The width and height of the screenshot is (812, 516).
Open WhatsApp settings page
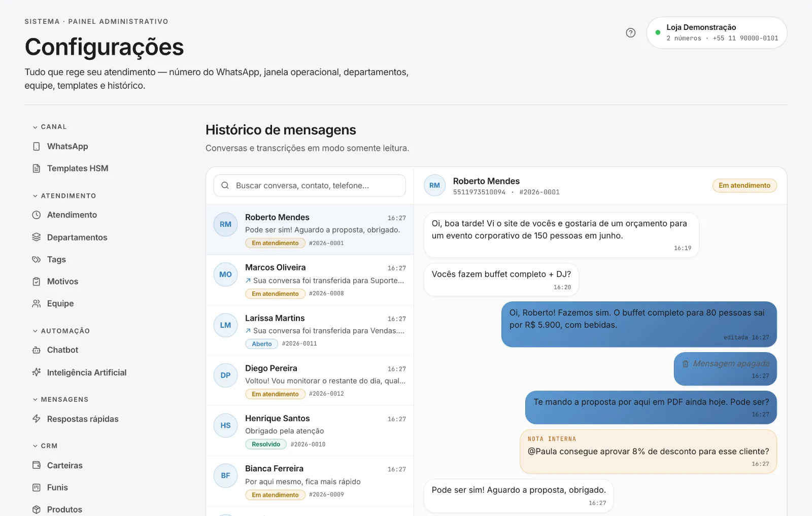(x=67, y=147)
